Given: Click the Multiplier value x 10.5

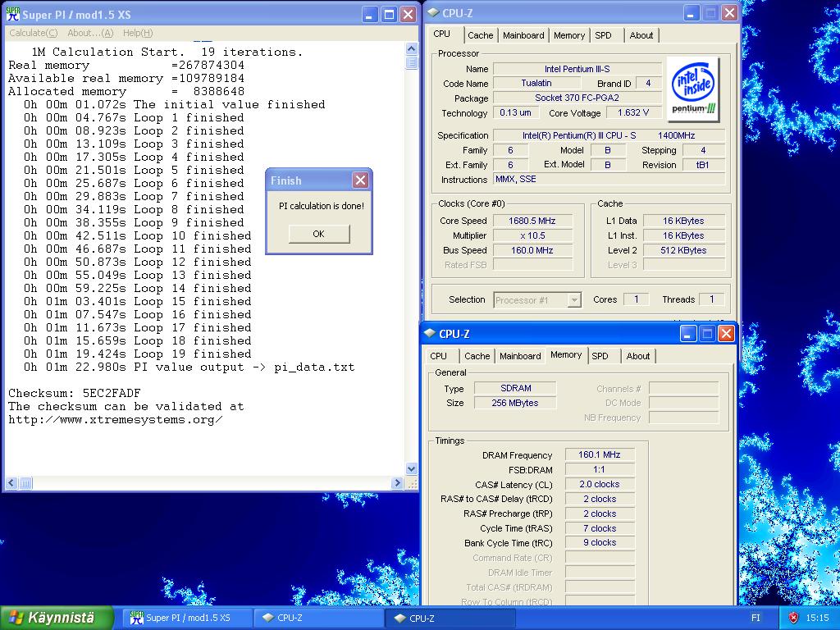Looking at the screenshot, I should 532,235.
